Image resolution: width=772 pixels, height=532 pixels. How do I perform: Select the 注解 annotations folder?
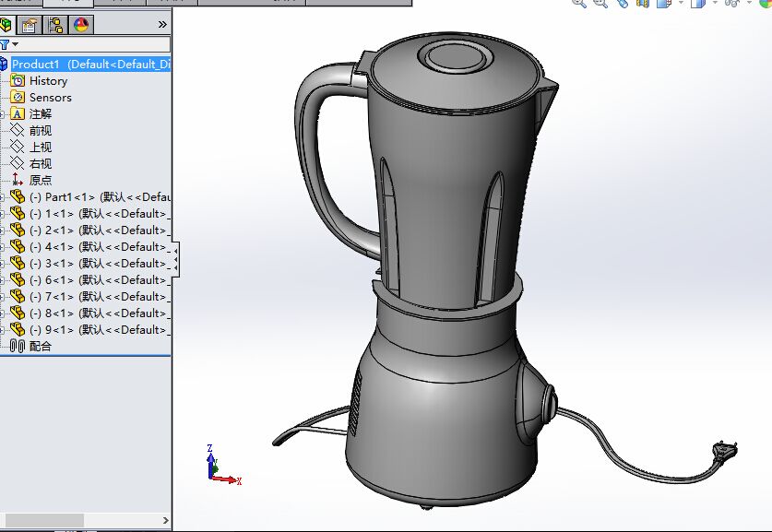[41, 114]
